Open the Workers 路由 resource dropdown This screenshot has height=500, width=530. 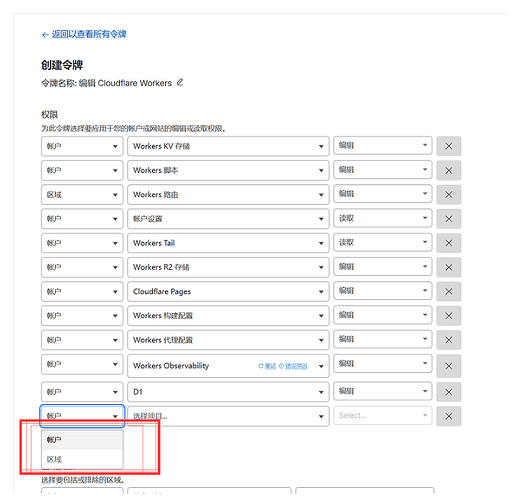point(228,195)
